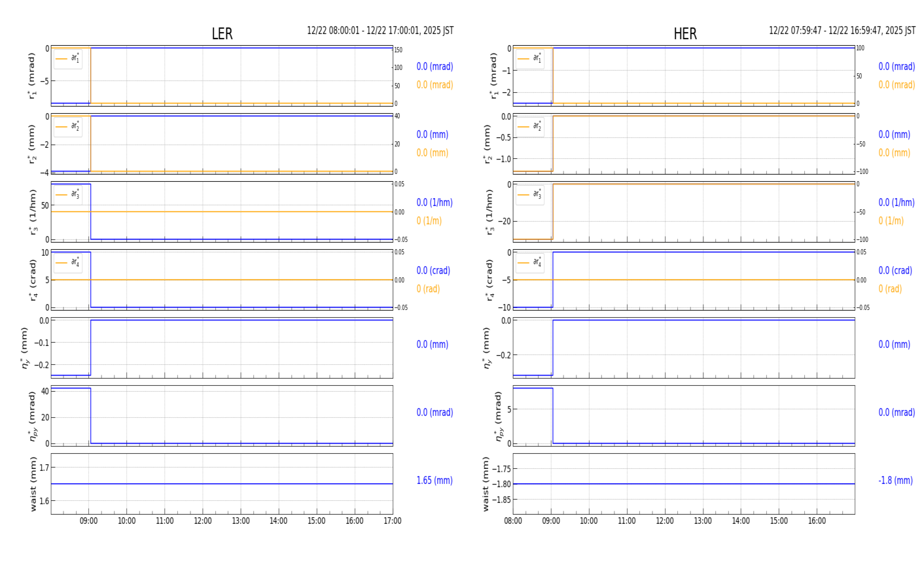The height and width of the screenshot is (565, 924).
Task: Click the LER "0.0 (crad)" readout
Action: click(434, 271)
